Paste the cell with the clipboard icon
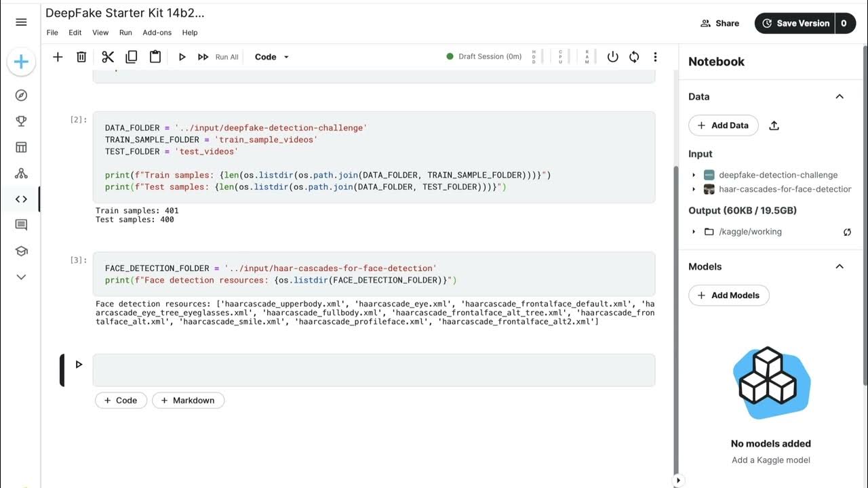Screen dimensions: 868x488 coord(155,57)
